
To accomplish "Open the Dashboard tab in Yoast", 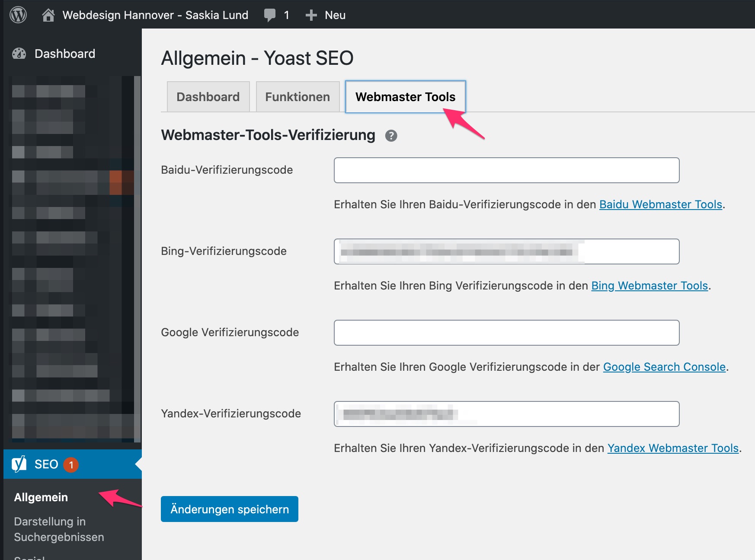I will tap(208, 97).
